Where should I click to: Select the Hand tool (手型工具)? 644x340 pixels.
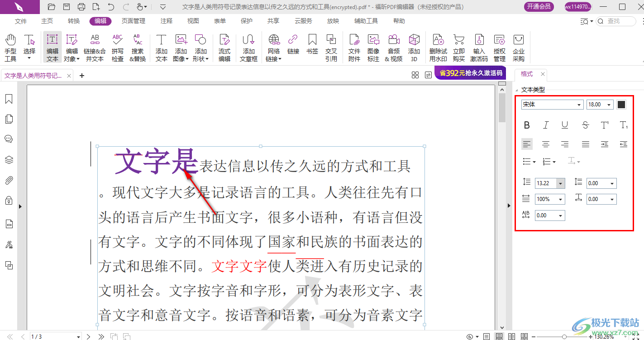[10, 48]
